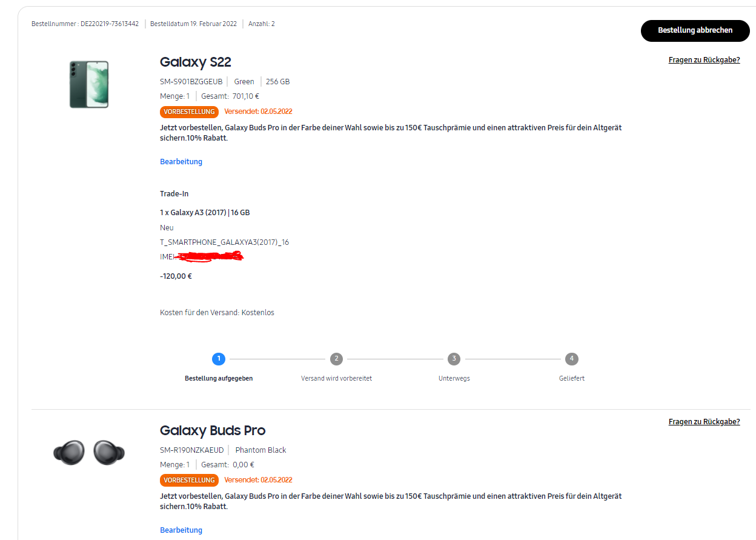The image size is (756, 540).
Task: Select step 2 Versand wird vorbereitet circle
Action: (336, 359)
